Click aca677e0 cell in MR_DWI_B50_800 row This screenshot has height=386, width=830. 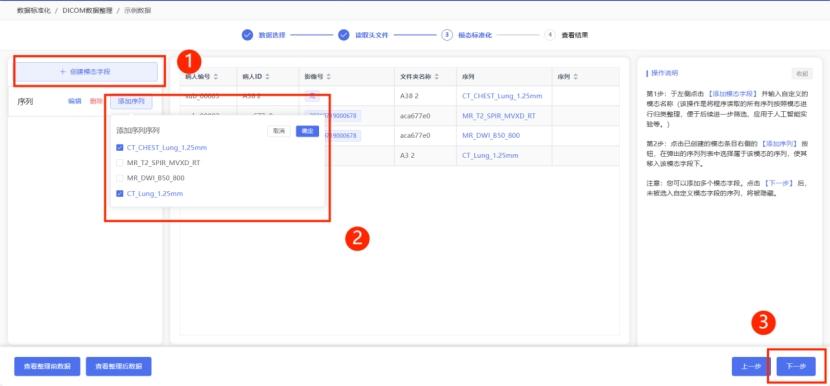tap(415, 136)
